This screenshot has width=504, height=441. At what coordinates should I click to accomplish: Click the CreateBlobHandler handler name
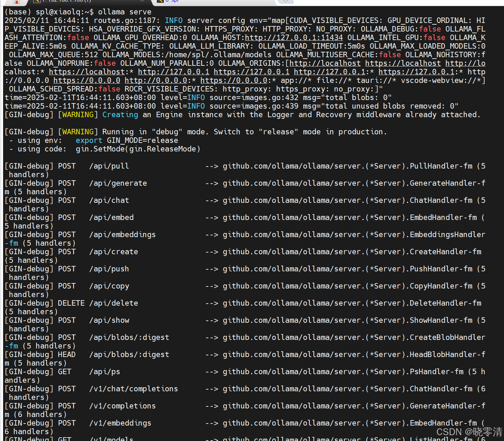click(447, 338)
